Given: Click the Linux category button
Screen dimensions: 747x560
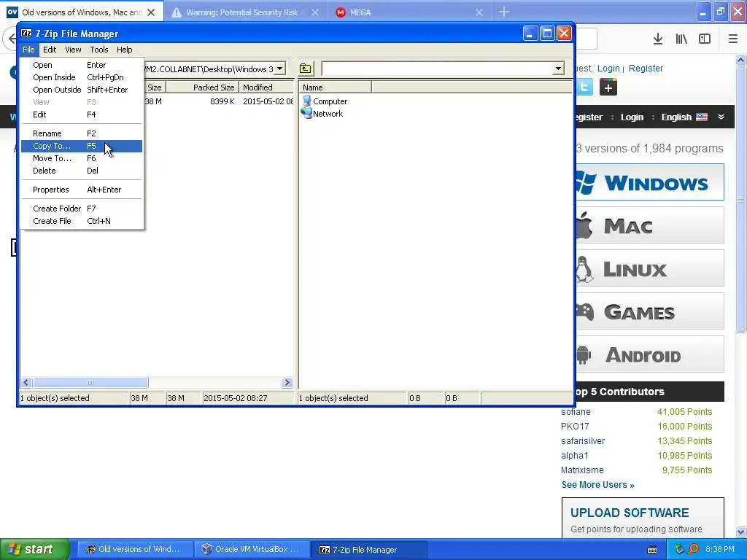Looking at the screenshot, I should [x=650, y=268].
